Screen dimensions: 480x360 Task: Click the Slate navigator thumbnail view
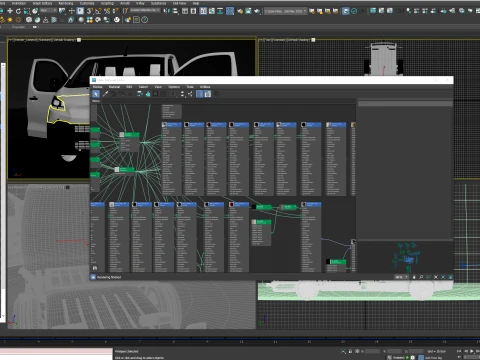click(405, 256)
